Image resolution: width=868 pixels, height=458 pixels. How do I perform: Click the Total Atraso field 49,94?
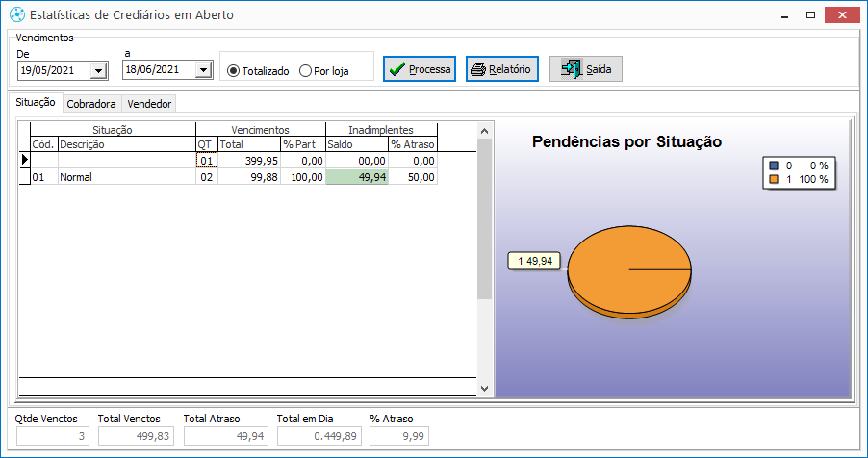coord(226,436)
